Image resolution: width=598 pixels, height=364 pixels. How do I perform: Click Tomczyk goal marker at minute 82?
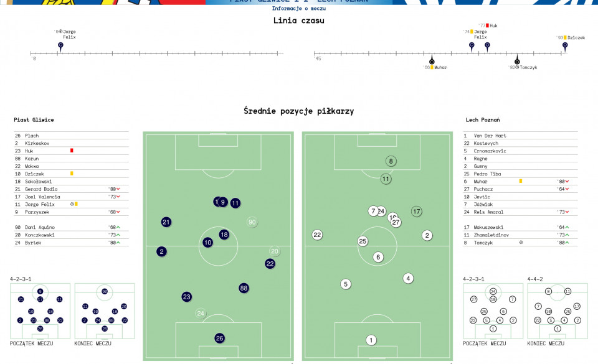click(517, 61)
